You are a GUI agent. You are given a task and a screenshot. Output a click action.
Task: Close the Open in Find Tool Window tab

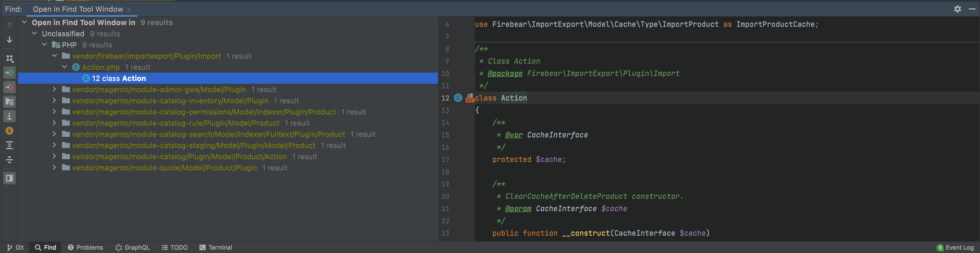pyautogui.click(x=129, y=9)
